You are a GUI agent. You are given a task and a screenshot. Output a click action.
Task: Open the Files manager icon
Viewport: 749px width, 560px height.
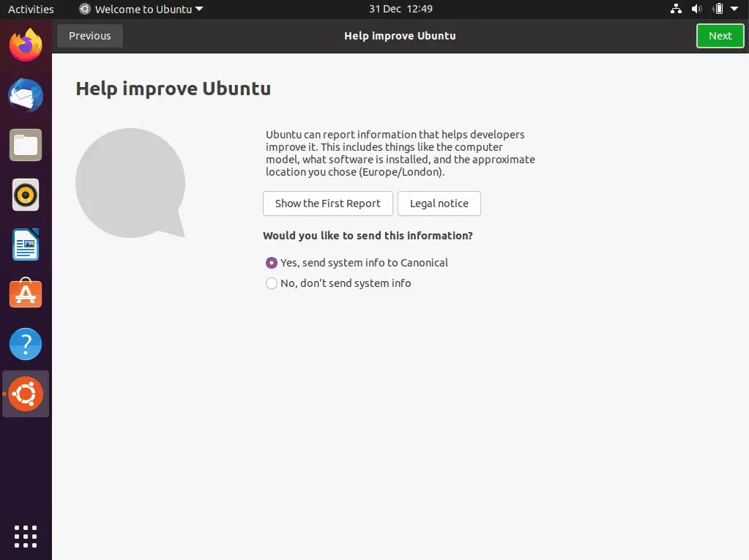(x=26, y=145)
